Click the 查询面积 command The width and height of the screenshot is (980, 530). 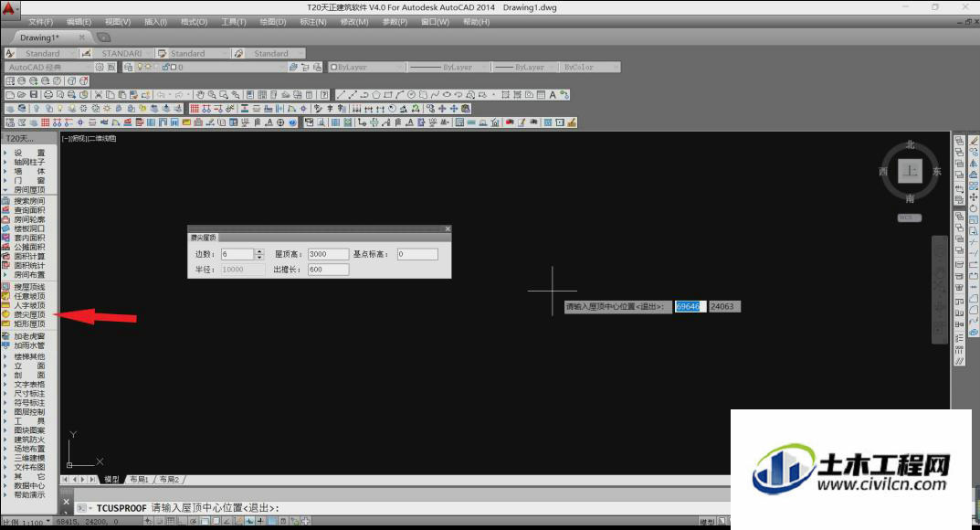point(29,210)
